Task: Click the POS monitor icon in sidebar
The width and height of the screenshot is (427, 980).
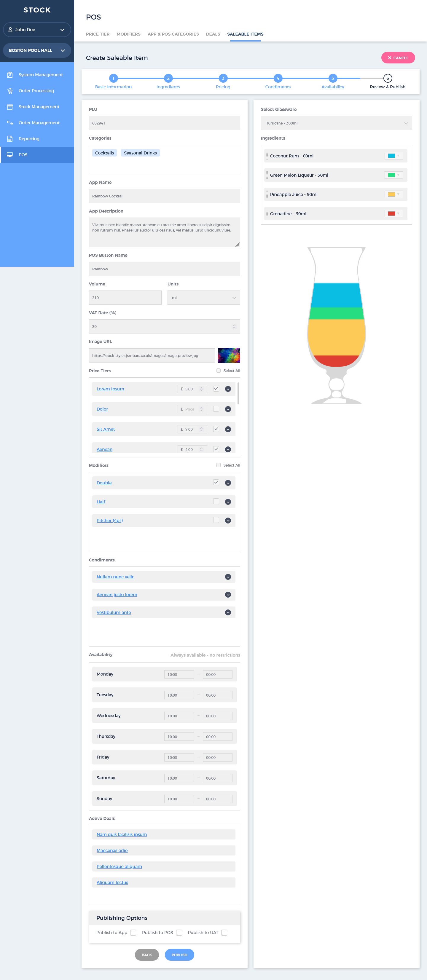Action: click(x=10, y=154)
